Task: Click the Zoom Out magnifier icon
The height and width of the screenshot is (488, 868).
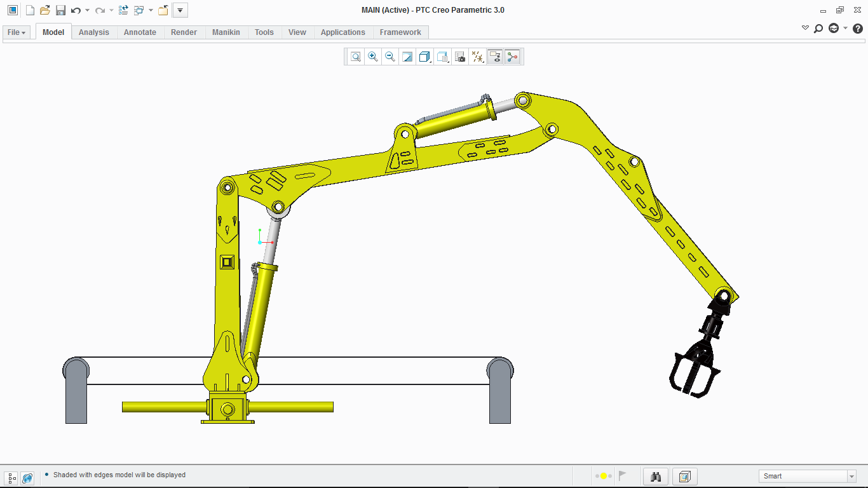Action: click(390, 57)
